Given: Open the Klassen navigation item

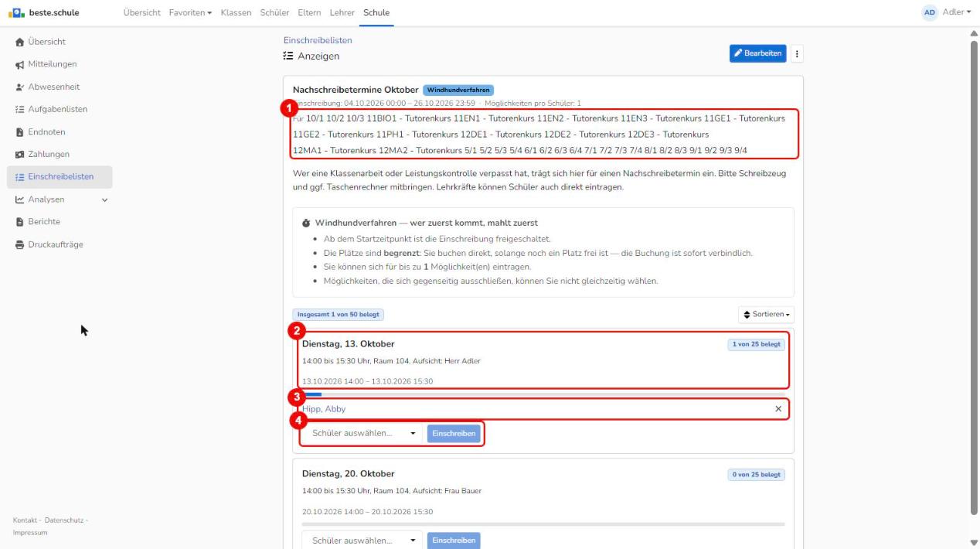Looking at the screenshot, I should (x=235, y=12).
